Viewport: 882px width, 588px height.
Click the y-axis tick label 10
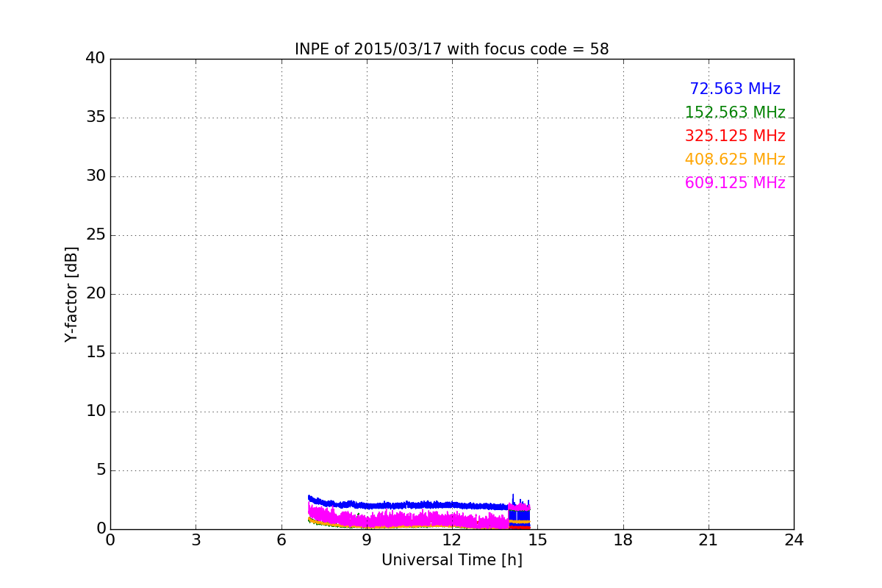pyautogui.click(x=96, y=412)
